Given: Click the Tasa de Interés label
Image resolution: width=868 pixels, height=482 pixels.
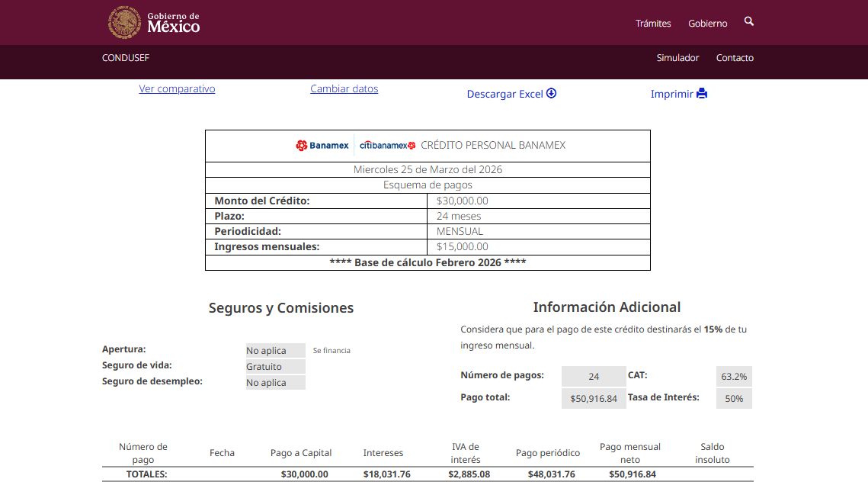Looking at the screenshot, I should [x=663, y=397].
